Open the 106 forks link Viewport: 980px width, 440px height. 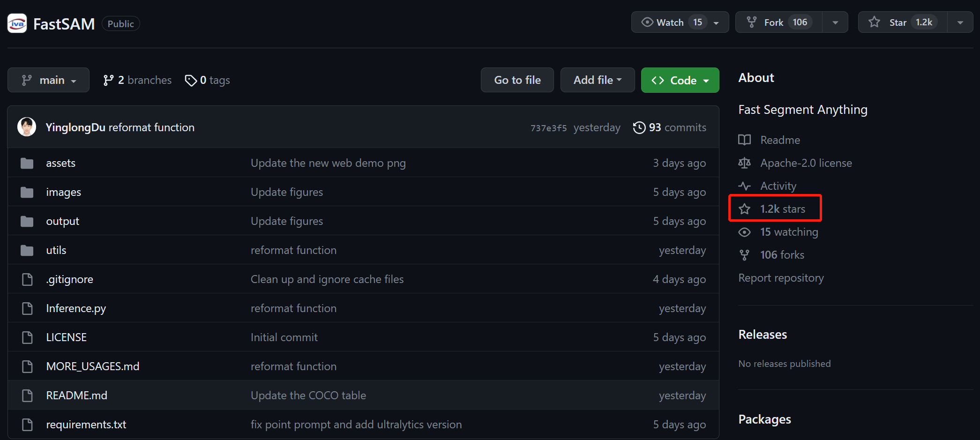pyautogui.click(x=782, y=255)
